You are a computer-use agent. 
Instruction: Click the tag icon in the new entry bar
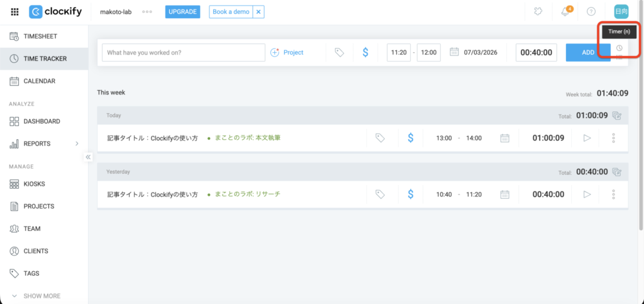[x=339, y=53]
